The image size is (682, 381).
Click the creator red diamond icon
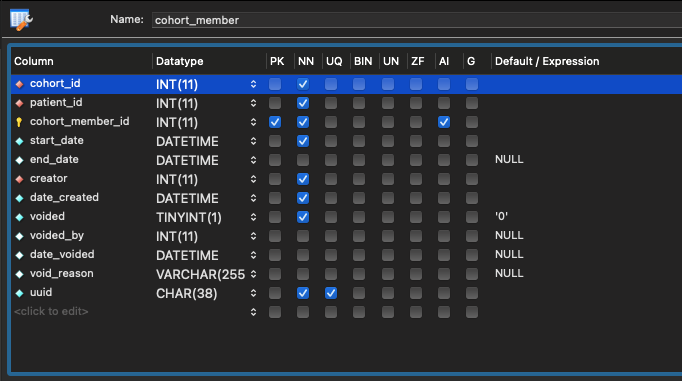[20, 179]
